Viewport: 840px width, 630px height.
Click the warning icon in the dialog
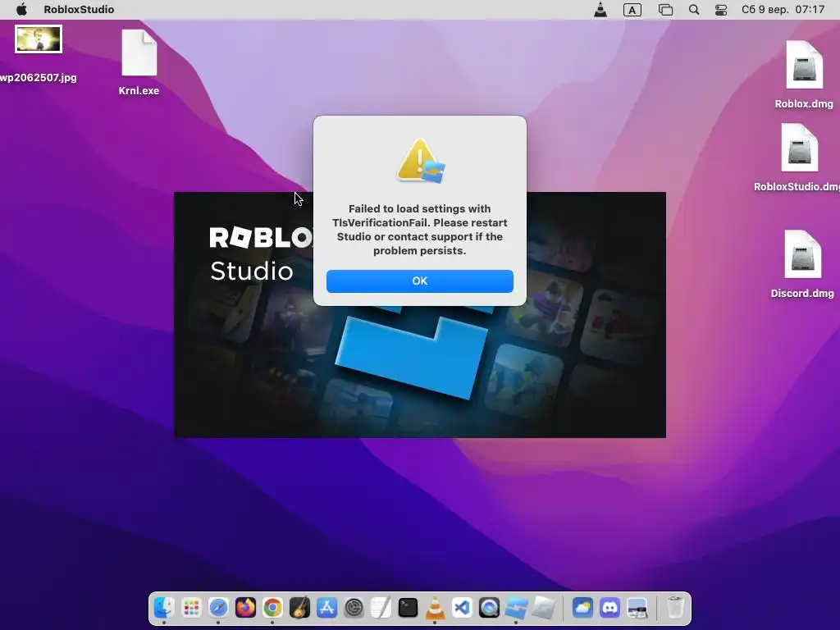point(421,161)
